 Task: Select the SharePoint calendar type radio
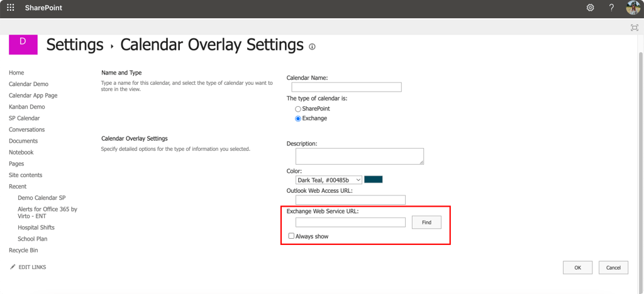pyautogui.click(x=298, y=109)
